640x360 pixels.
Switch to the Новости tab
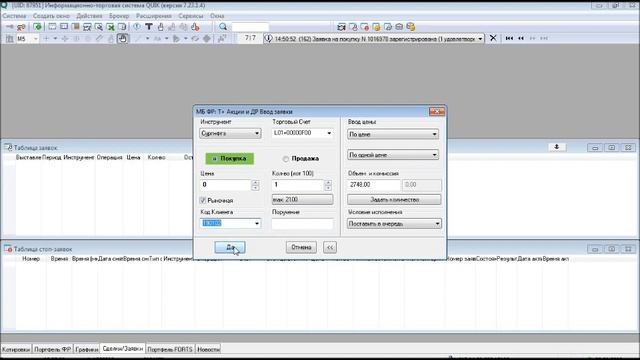click(x=208, y=349)
